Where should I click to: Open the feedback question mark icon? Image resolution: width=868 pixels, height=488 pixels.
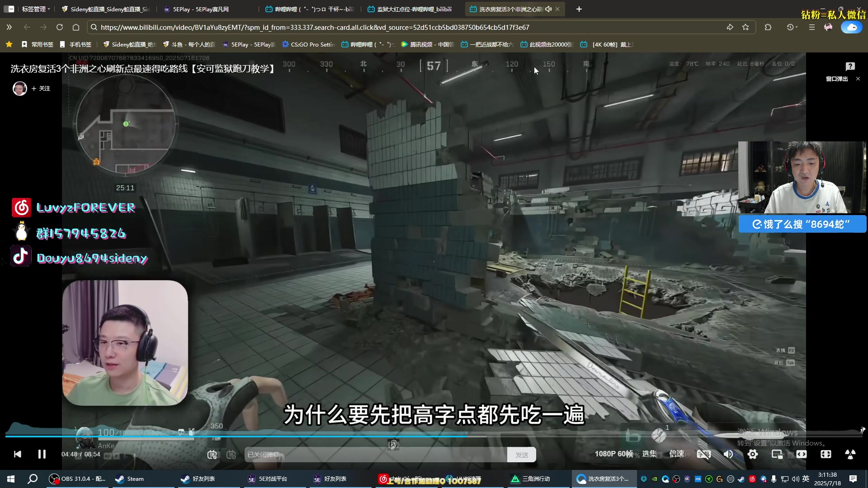coord(850,66)
